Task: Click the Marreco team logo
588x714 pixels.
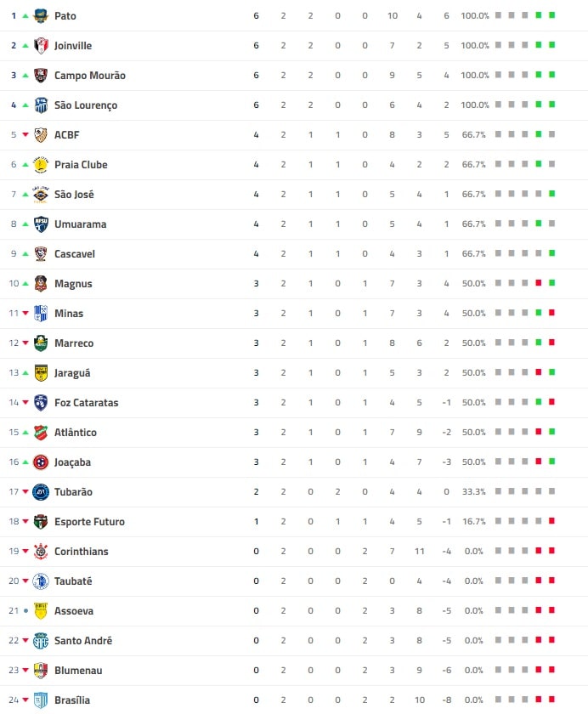Action: [x=41, y=343]
